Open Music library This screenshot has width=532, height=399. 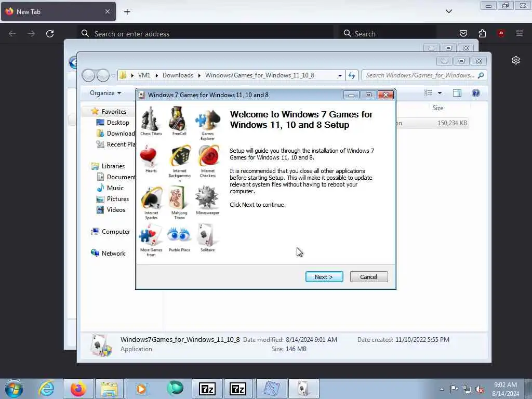tap(115, 188)
